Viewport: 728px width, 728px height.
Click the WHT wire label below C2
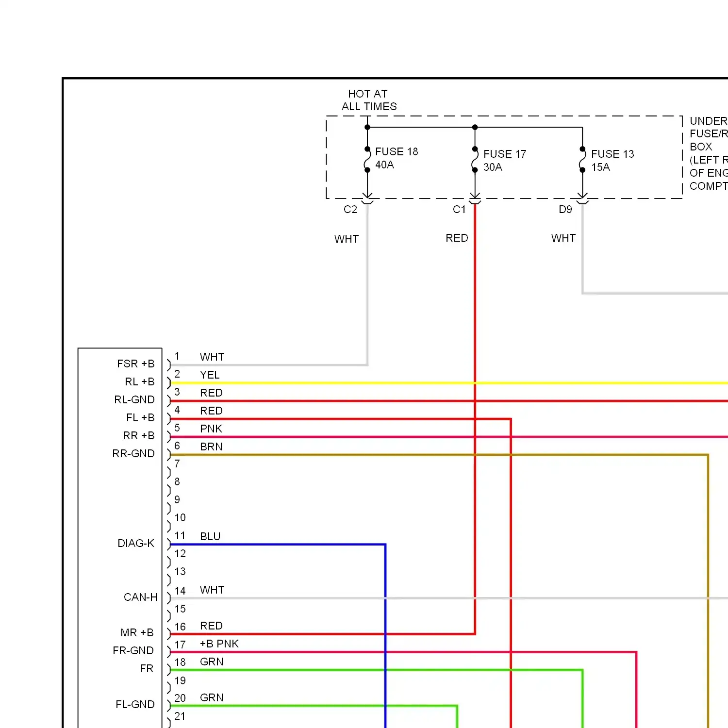point(347,239)
